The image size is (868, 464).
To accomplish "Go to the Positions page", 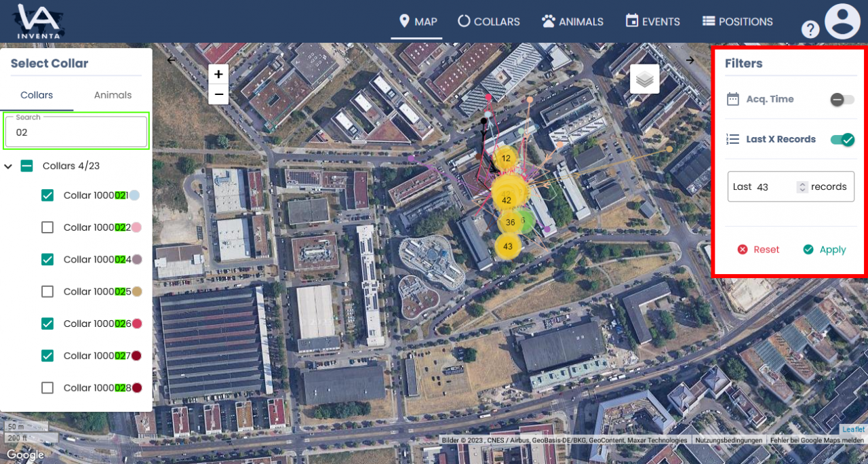I will point(737,22).
